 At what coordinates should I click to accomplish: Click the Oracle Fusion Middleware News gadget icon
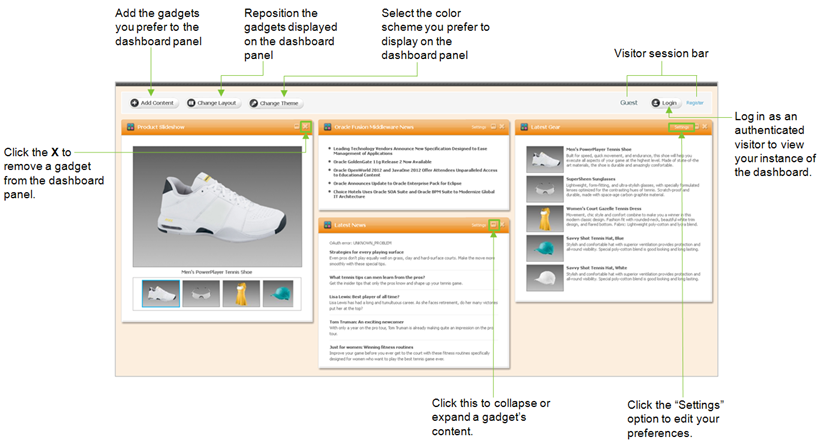pos(327,127)
